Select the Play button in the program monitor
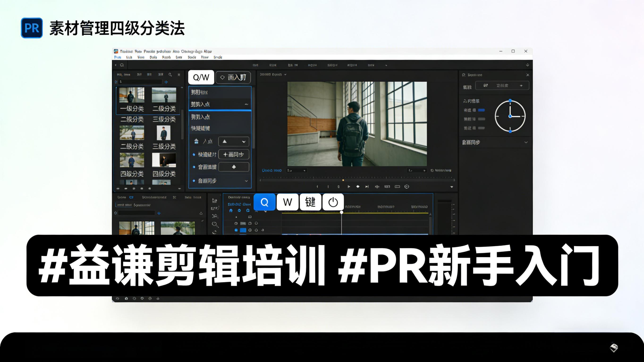This screenshot has height=362, width=644. (349, 186)
